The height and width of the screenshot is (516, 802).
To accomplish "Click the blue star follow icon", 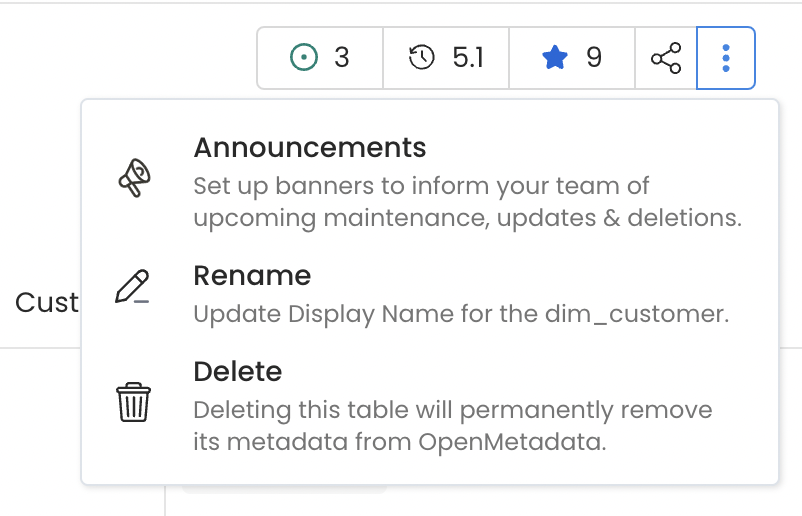I will pos(554,58).
